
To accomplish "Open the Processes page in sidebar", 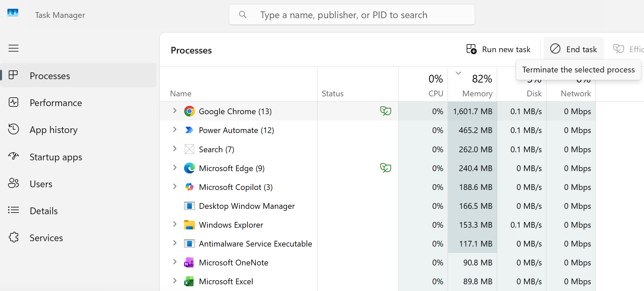I will point(78,75).
